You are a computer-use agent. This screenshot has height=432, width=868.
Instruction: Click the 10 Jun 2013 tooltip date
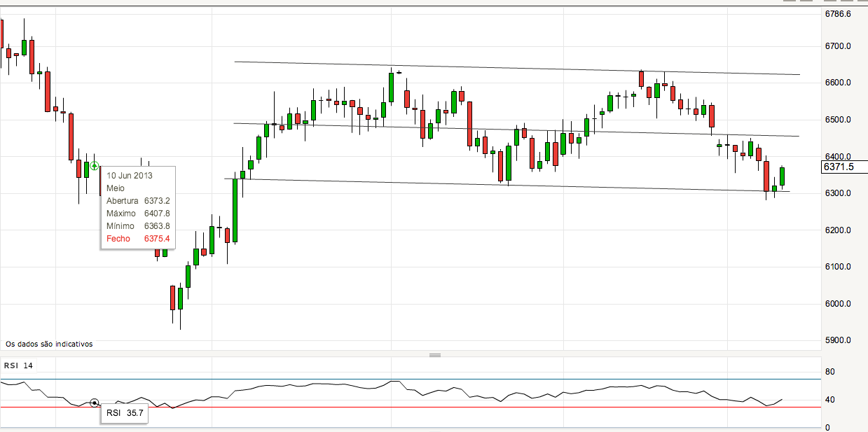[x=130, y=176]
